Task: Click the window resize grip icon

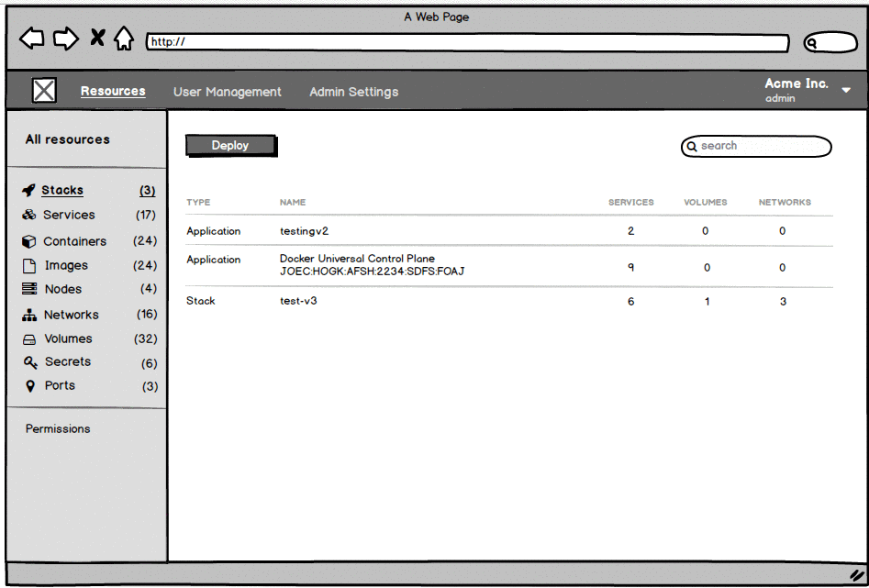Action: tap(857, 575)
